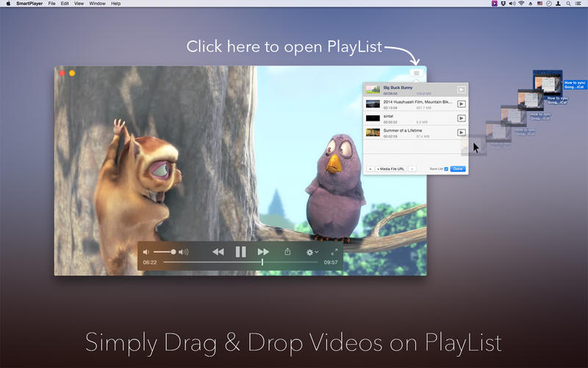
Task: Click the SmartPlayer menu bar status icon
Action: (x=495, y=4)
